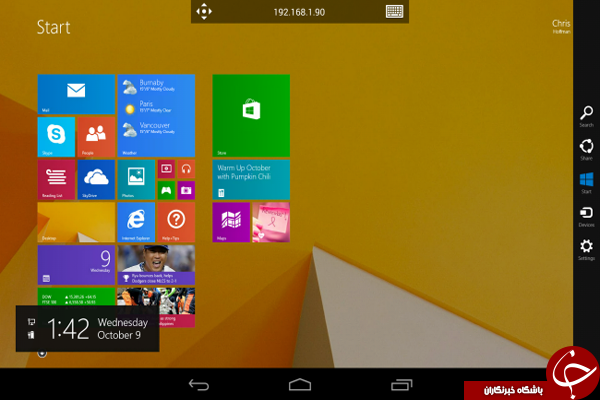Open the small Music headphones tile
The image size is (600, 400).
(186, 169)
